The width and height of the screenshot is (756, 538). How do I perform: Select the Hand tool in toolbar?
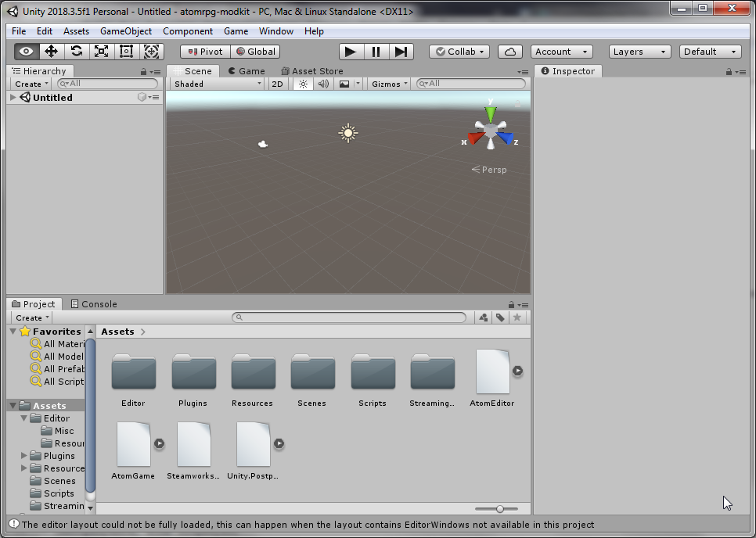[27, 52]
